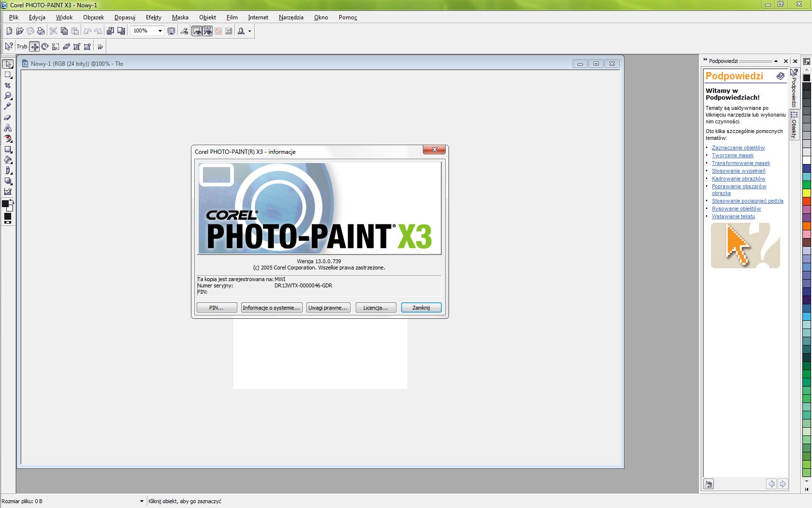Select the Object Pick tool in toolbox

(x=8, y=64)
